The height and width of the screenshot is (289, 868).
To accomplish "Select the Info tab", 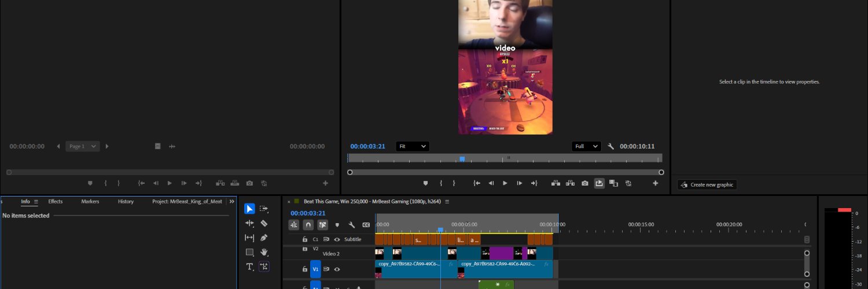I will tap(25, 202).
